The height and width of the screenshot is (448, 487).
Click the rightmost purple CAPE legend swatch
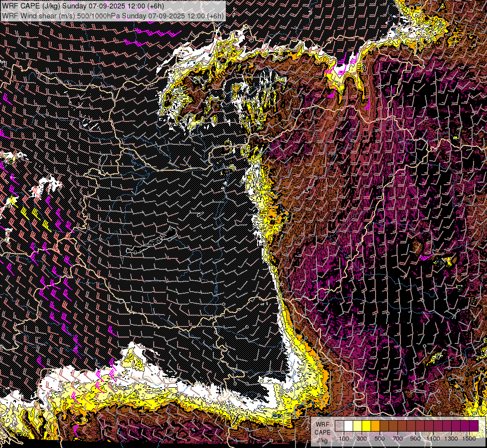tap(474, 426)
